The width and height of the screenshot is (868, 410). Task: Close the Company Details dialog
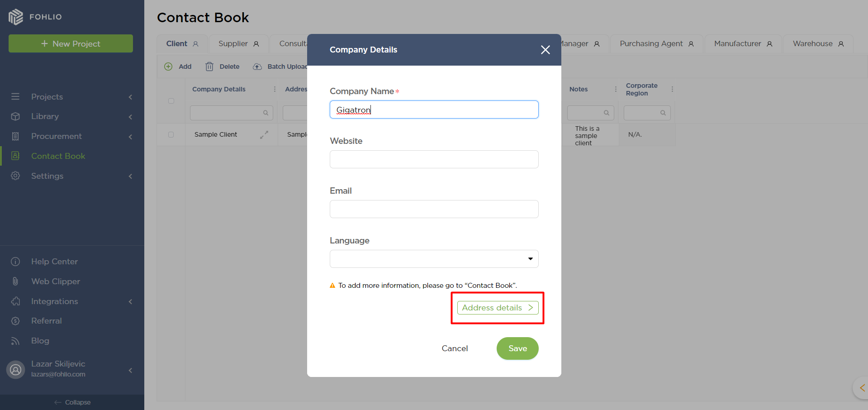pyautogui.click(x=545, y=50)
